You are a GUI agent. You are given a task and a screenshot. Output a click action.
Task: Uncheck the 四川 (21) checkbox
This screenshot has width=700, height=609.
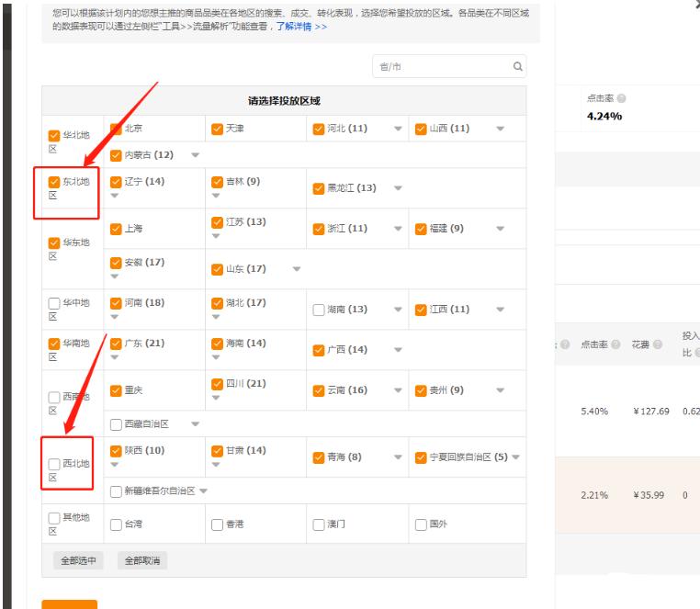point(217,384)
